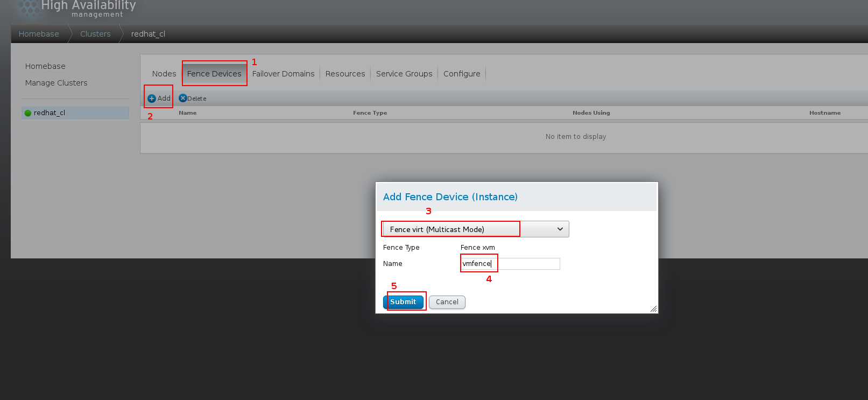Go to Clusters in the breadcrumb
Screen dimensions: 868x400
point(95,34)
